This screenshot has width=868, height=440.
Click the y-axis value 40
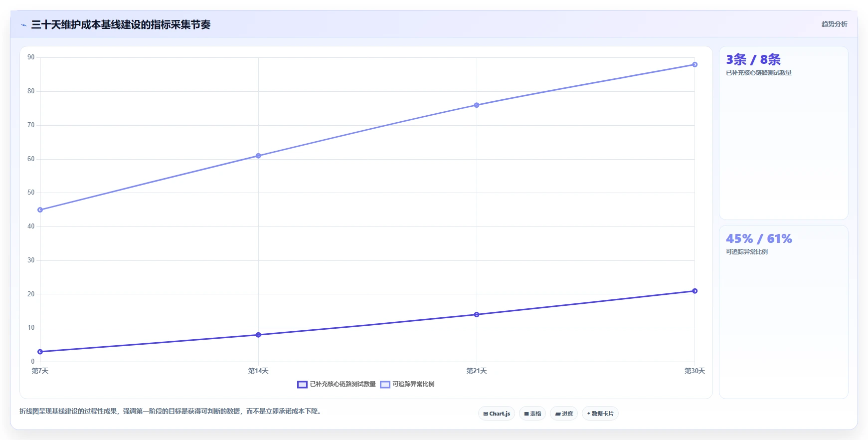31,226
